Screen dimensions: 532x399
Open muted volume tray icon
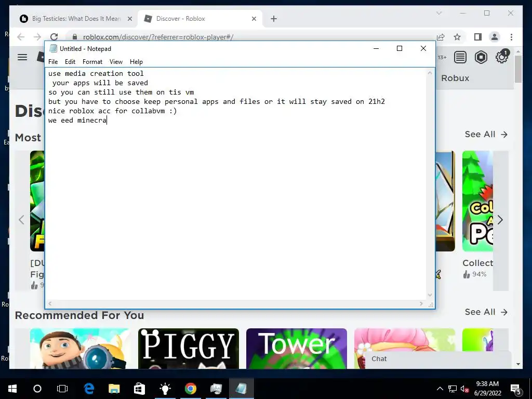465,389
